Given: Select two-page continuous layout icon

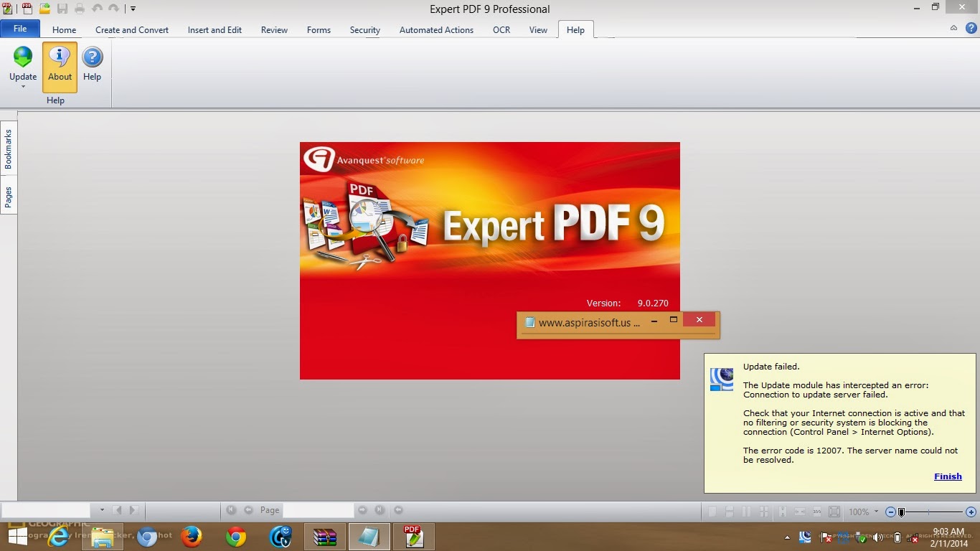Looking at the screenshot, I should pyautogui.click(x=763, y=512).
